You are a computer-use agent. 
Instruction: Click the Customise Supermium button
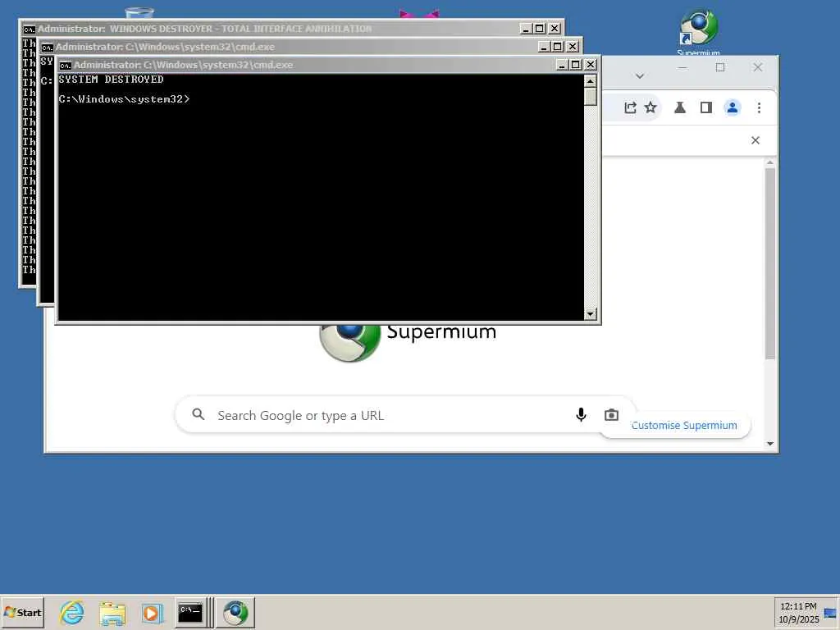[x=683, y=426]
